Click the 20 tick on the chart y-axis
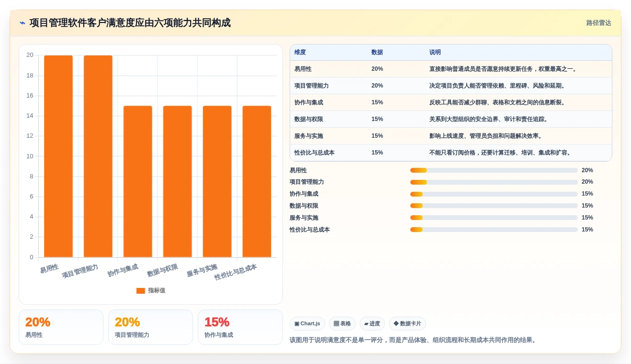 [x=30, y=55]
